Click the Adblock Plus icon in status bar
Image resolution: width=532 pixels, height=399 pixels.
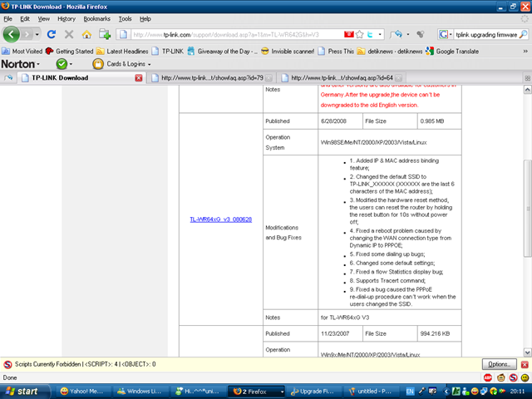(x=487, y=377)
